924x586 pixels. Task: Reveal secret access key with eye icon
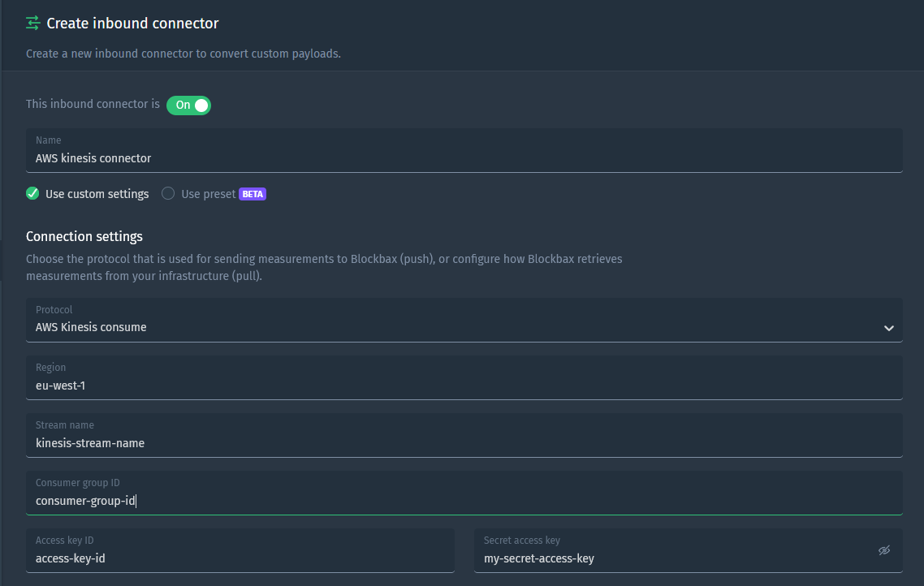pos(884,550)
